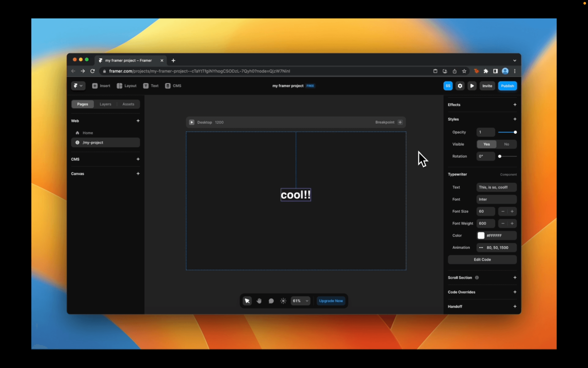Click the Invite button
Image resolution: width=588 pixels, height=368 pixels.
click(487, 86)
